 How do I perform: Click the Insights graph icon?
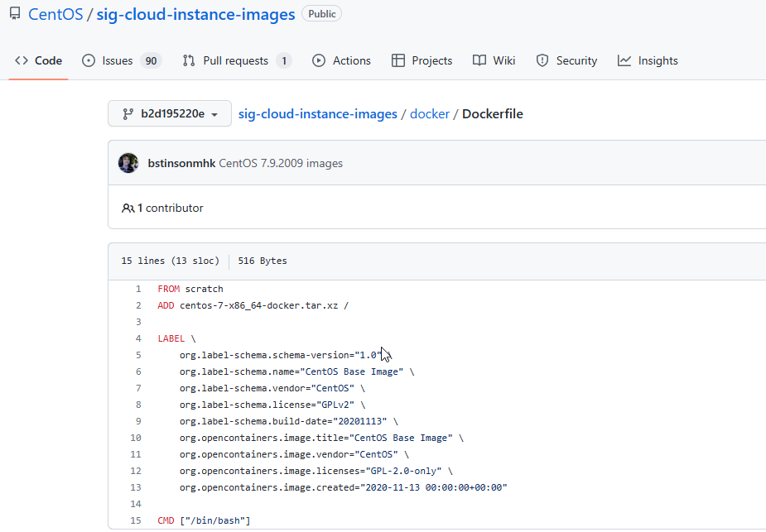point(624,60)
